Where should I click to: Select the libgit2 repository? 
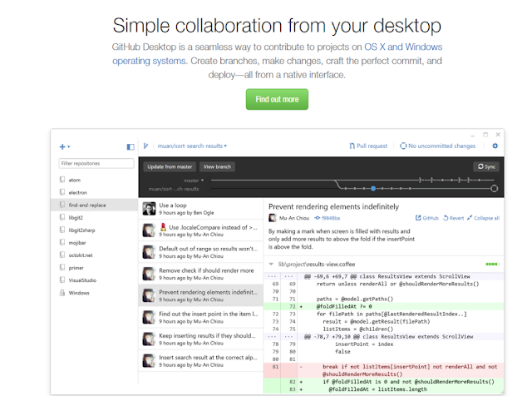point(94,218)
